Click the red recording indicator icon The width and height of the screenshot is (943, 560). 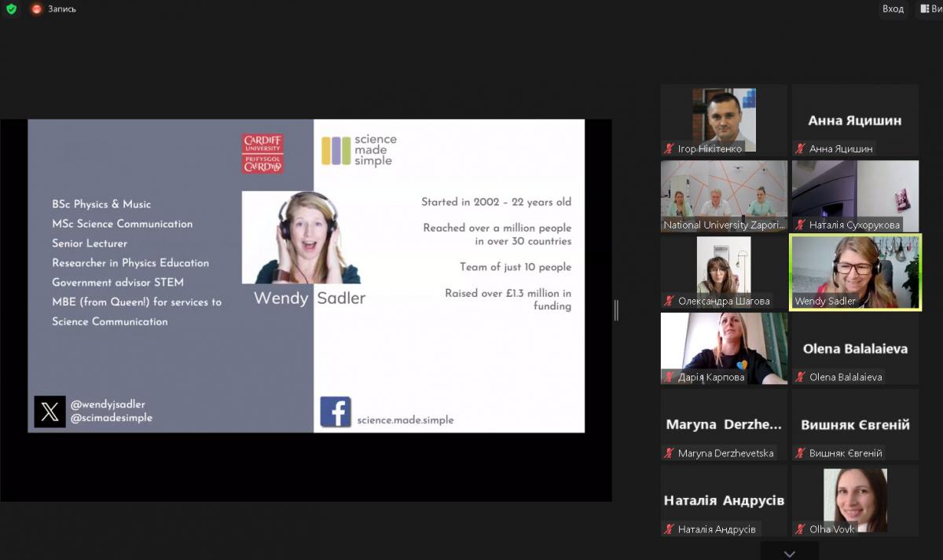point(36,9)
